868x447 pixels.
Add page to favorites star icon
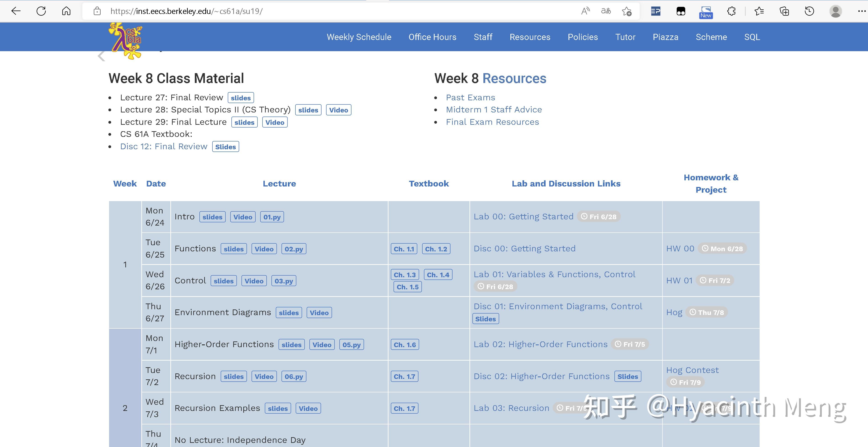click(627, 11)
